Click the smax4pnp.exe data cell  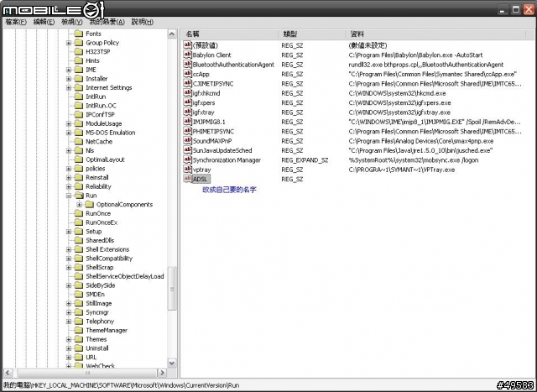(x=421, y=141)
